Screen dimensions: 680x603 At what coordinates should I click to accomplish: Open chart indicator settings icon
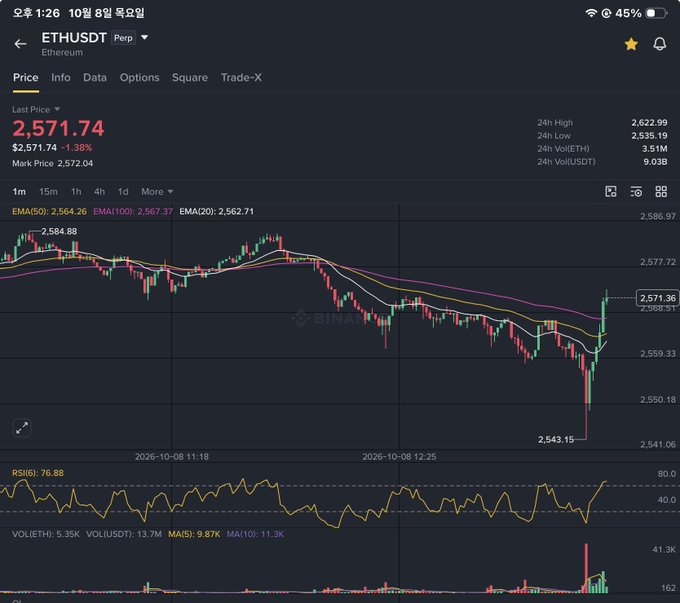636,191
